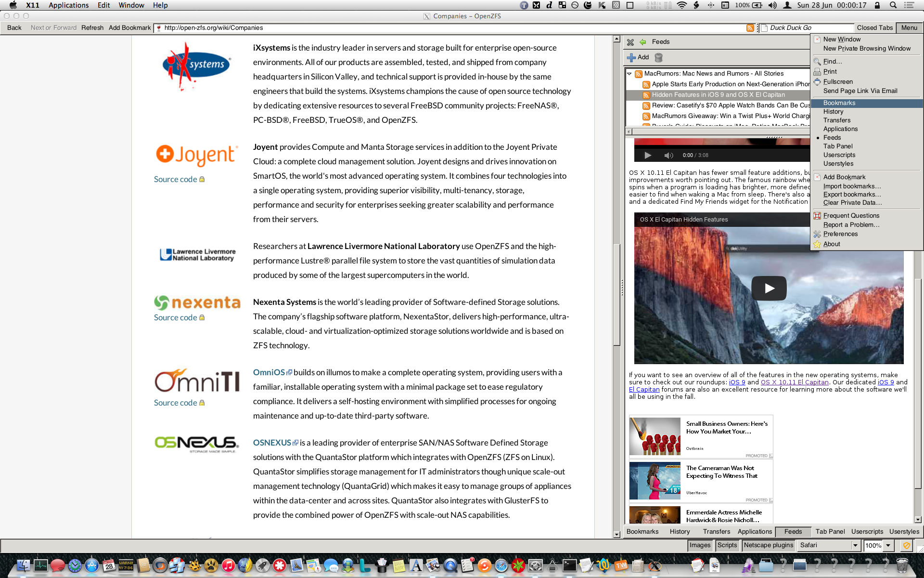Click the Closed Tabs button
The height and width of the screenshot is (578, 924).
pyautogui.click(x=874, y=28)
